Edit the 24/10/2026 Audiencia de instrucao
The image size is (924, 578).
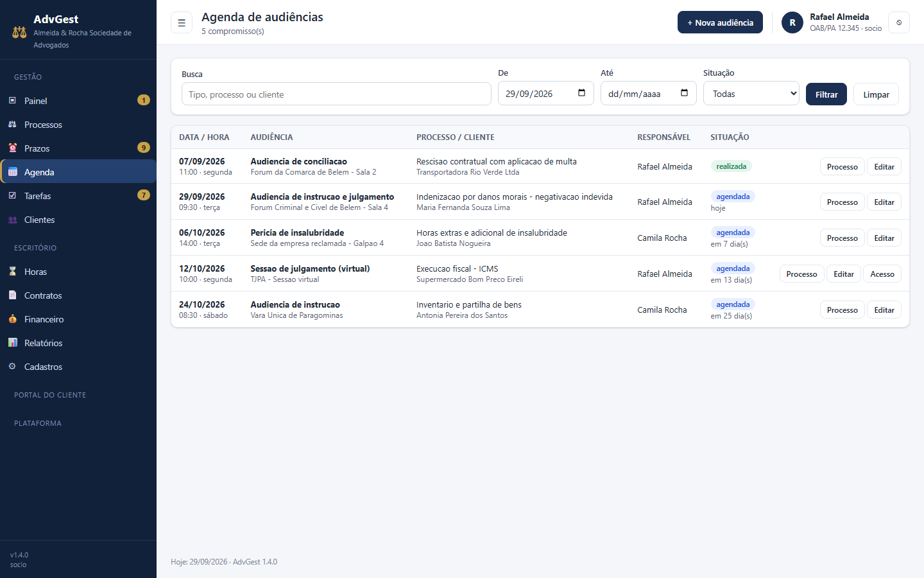pos(884,310)
